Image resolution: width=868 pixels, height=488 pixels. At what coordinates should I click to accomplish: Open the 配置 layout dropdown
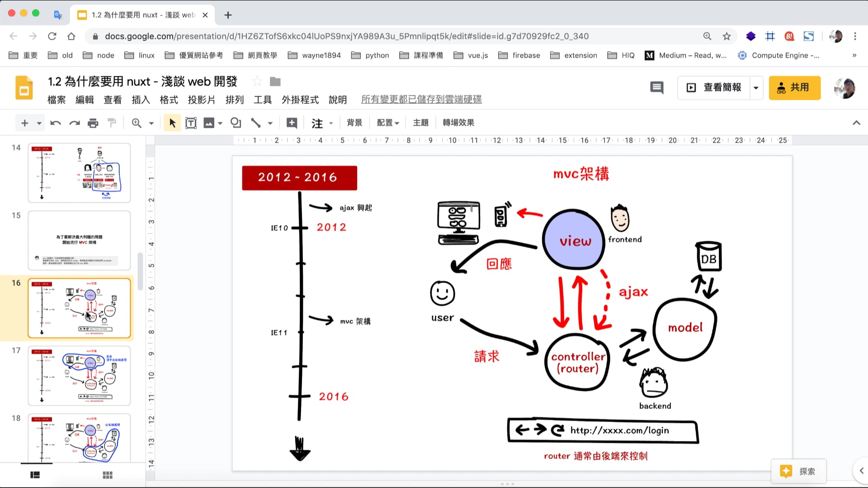click(x=388, y=123)
